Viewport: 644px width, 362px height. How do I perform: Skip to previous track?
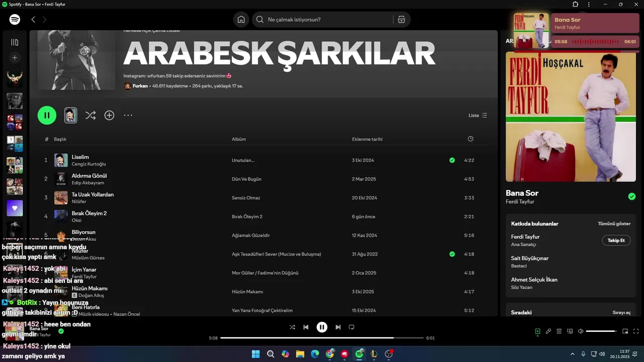(306, 327)
